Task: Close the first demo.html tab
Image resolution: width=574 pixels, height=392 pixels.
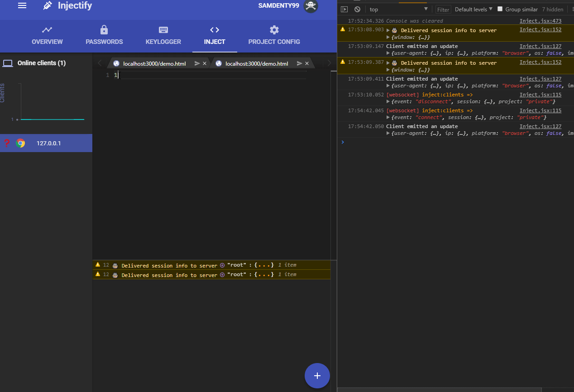Action: click(205, 63)
